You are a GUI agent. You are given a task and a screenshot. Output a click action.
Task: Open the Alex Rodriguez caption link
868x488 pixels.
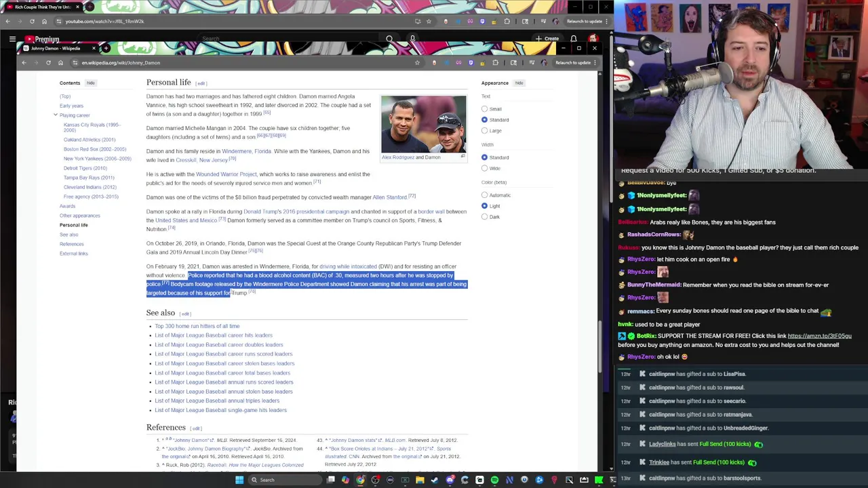pos(398,157)
